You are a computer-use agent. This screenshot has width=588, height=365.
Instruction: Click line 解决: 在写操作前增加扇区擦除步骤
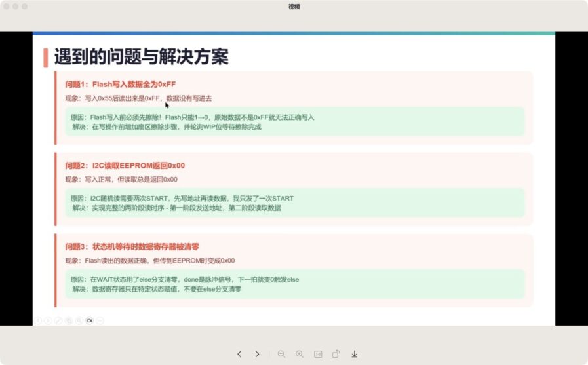(167, 127)
